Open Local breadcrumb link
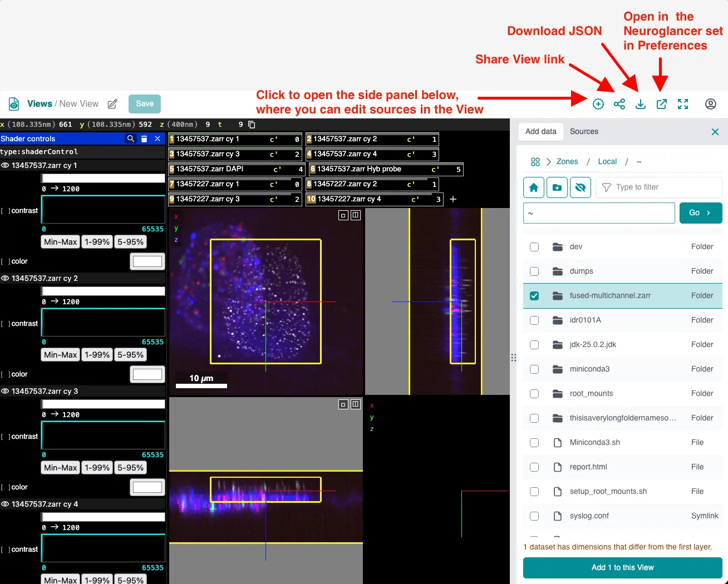 tap(607, 162)
